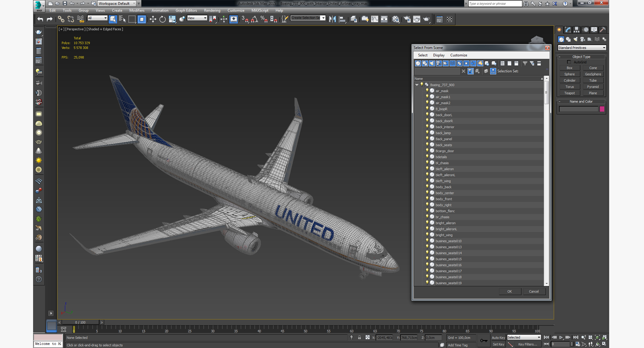Toggle Angle Snap
This screenshot has width=644, height=348.
click(255, 19)
